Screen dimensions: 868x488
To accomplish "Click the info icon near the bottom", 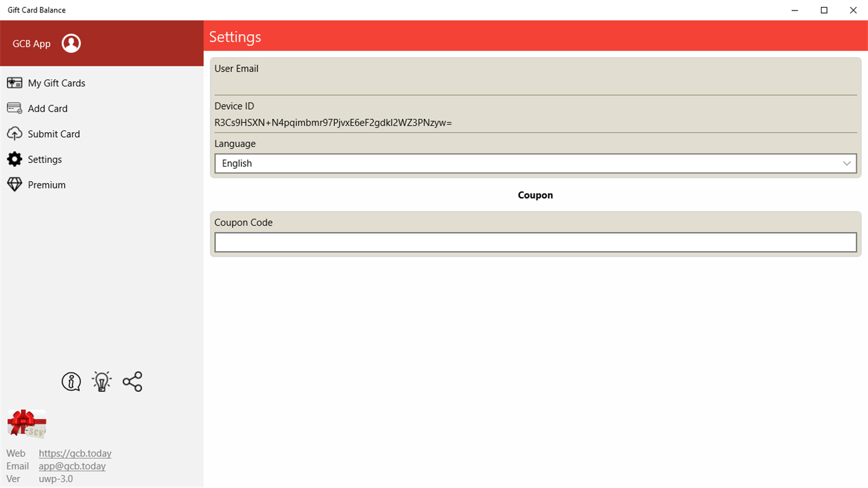I will pyautogui.click(x=71, y=381).
